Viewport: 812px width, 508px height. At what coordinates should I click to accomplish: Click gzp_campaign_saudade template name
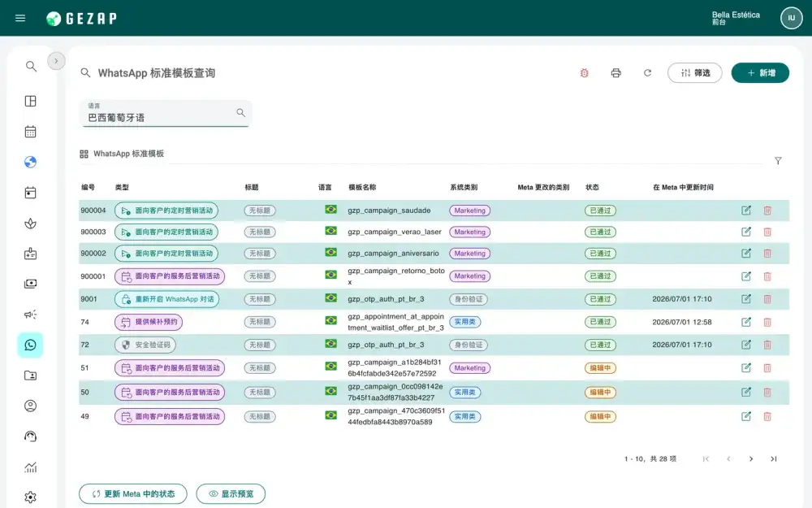(x=389, y=211)
